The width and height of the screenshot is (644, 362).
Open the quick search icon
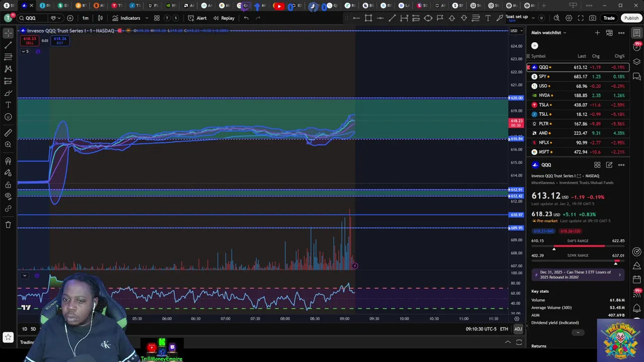[556, 18]
